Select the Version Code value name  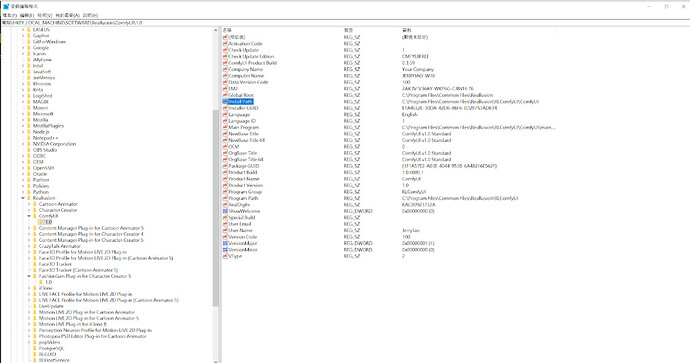click(242, 237)
